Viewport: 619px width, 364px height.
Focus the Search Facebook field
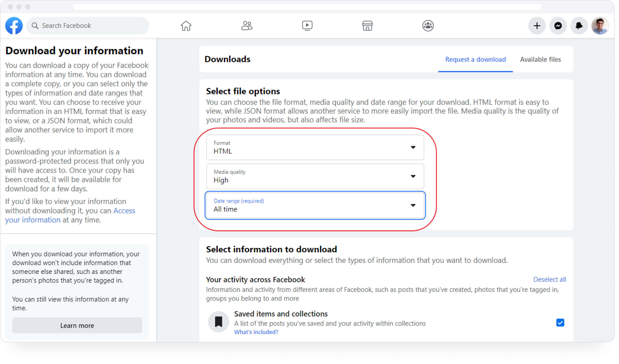click(88, 26)
